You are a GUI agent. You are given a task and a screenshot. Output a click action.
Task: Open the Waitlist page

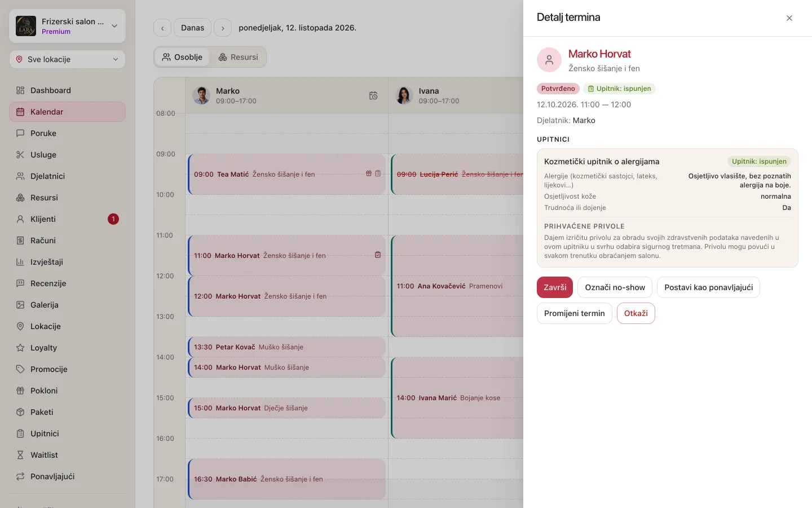(x=68, y=455)
